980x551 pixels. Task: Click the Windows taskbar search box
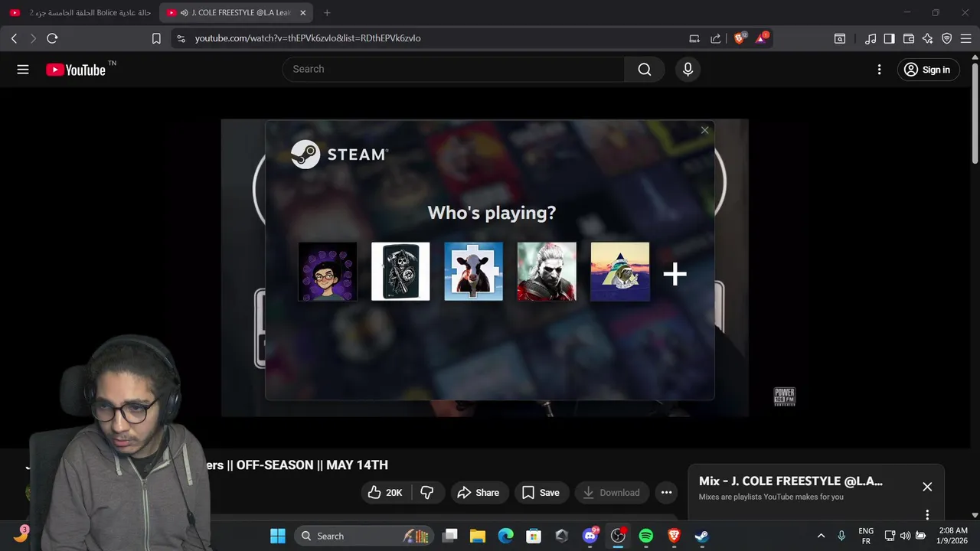click(364, 536)
